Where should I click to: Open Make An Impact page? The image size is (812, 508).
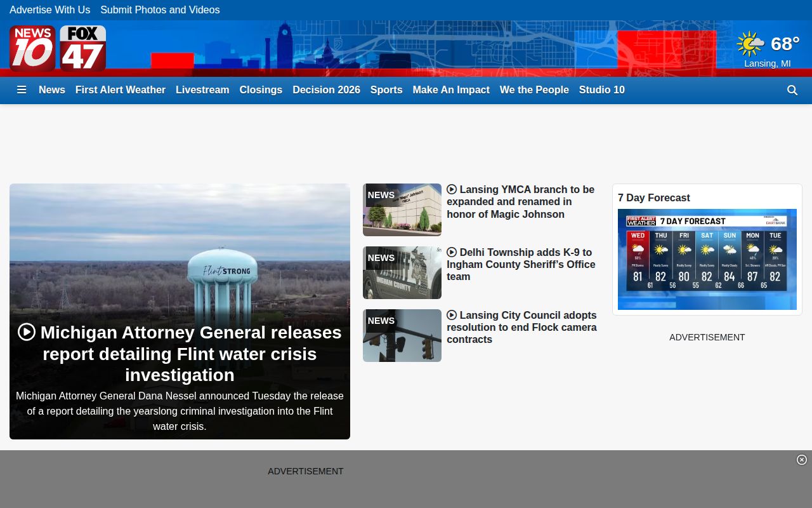[451, 90]
